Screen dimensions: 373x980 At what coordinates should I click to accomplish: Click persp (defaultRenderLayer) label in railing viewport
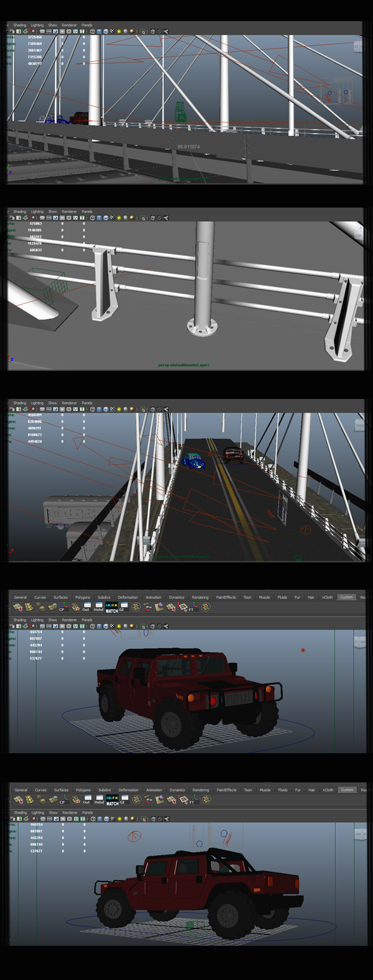pyautogui.click(x=183, y=365)
